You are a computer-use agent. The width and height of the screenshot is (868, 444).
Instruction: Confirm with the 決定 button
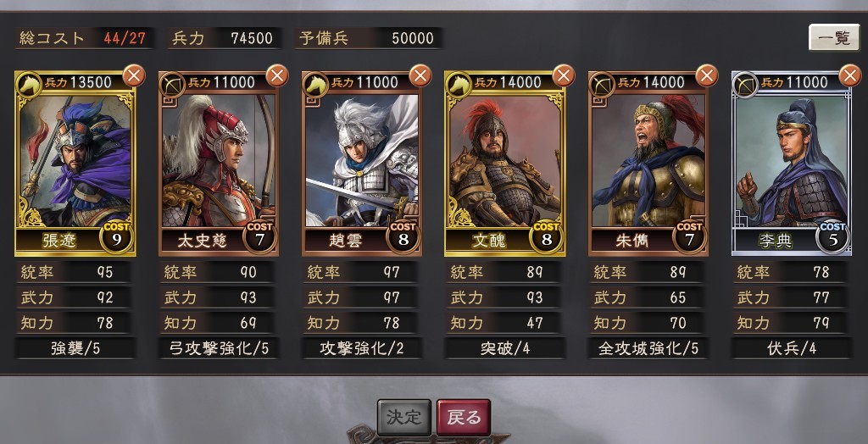(404, 417)
